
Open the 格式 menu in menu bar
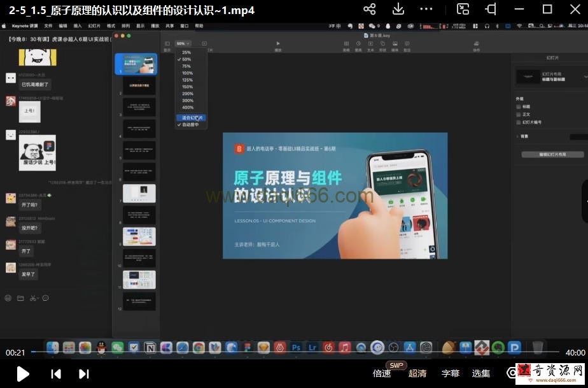coord(111,26)
